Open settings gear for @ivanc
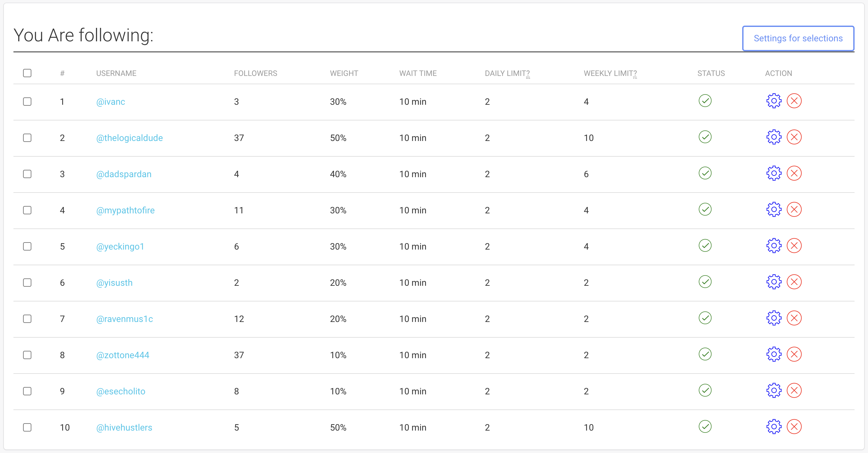 tap(774, 101)
